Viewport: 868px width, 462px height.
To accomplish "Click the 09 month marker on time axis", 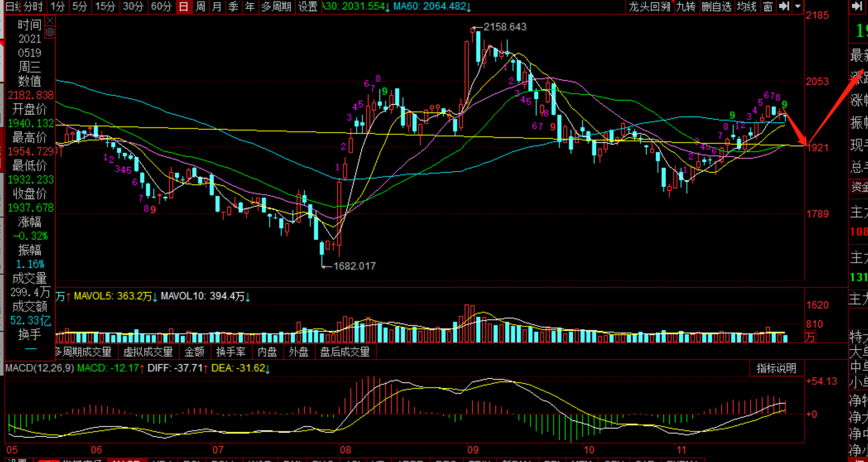I will point(472,450).
